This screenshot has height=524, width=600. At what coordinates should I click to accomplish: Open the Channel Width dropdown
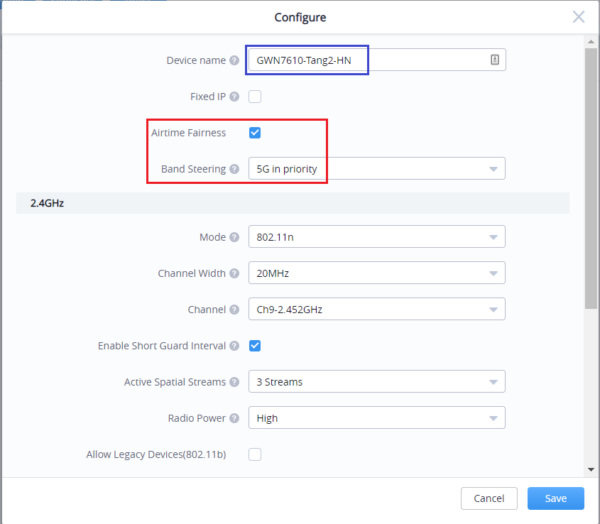coord(376,274)
